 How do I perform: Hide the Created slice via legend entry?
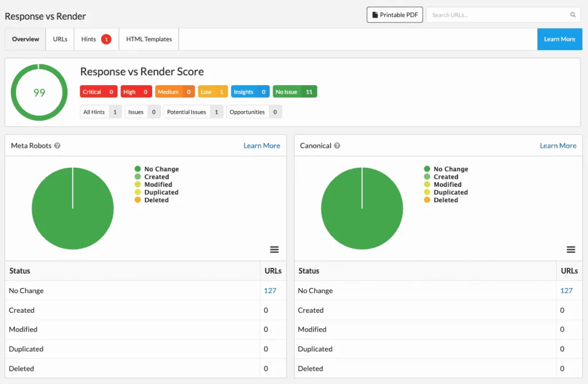click(156, 176)
